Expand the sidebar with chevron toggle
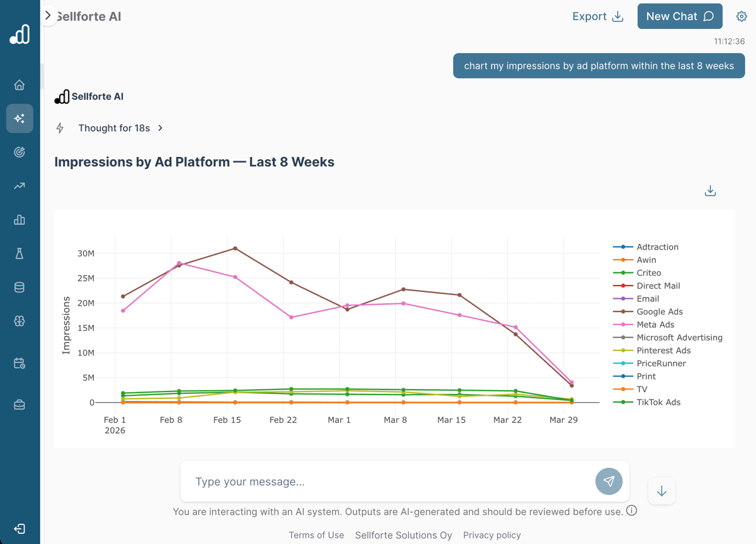The width and height of the screenshot is (756, 544). coord(48,15)
